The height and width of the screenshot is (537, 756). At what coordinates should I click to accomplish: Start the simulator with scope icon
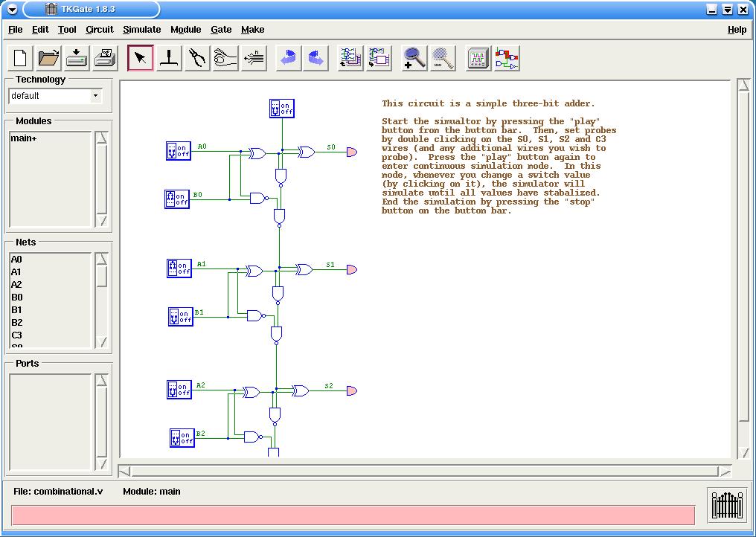tap(478, 58)
